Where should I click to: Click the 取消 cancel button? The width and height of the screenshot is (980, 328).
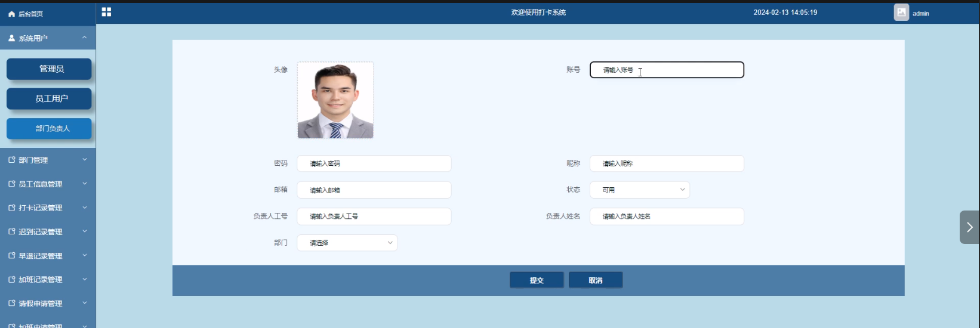click(x=596, y=280)
